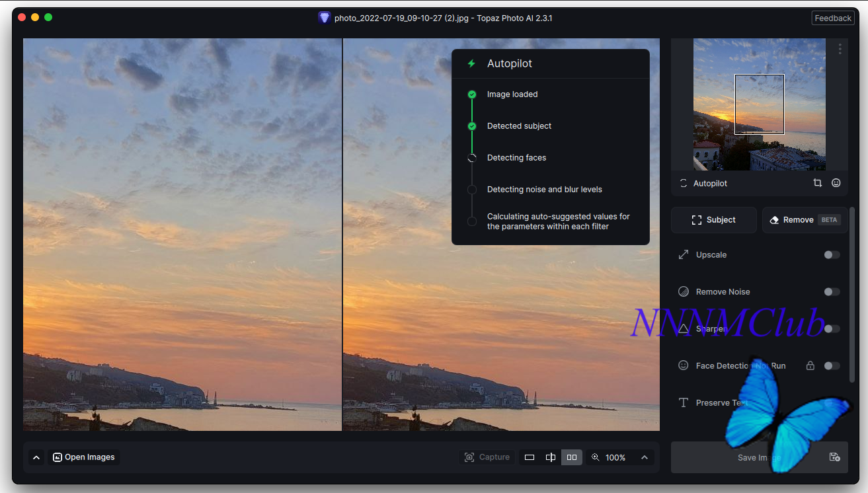
Task: Click the Subject selection button
Action: coord(713,220)
